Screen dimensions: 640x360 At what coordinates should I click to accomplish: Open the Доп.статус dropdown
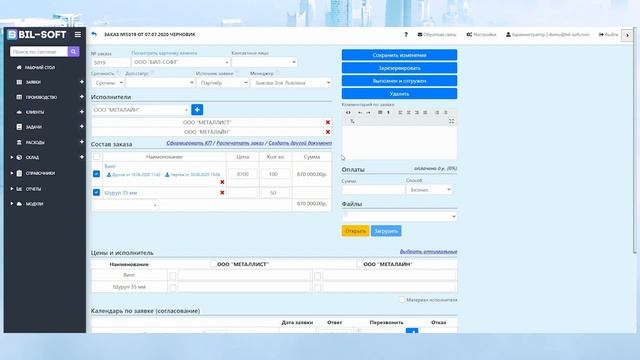pos(160,83)
